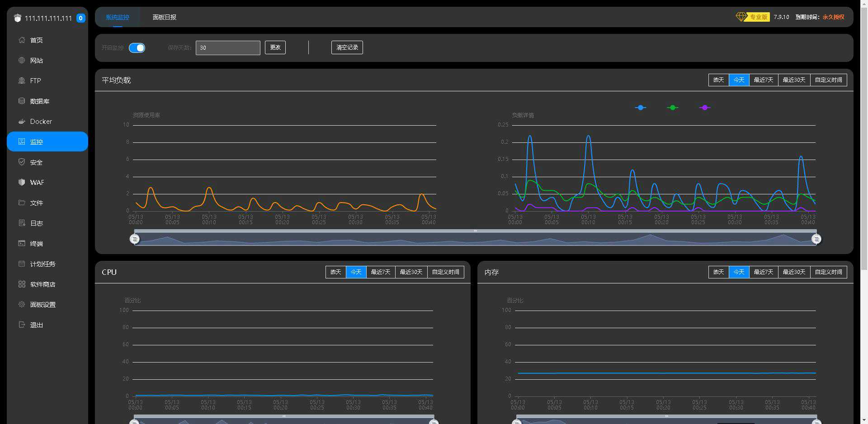
Task: Toggle the monitoring enable switch
Action: click(137, 47)
